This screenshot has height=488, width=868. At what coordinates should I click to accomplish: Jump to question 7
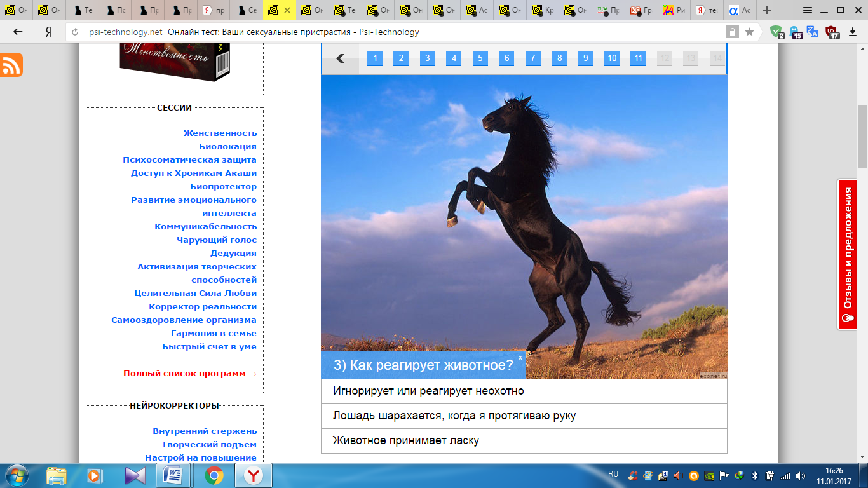click(532, 58)
